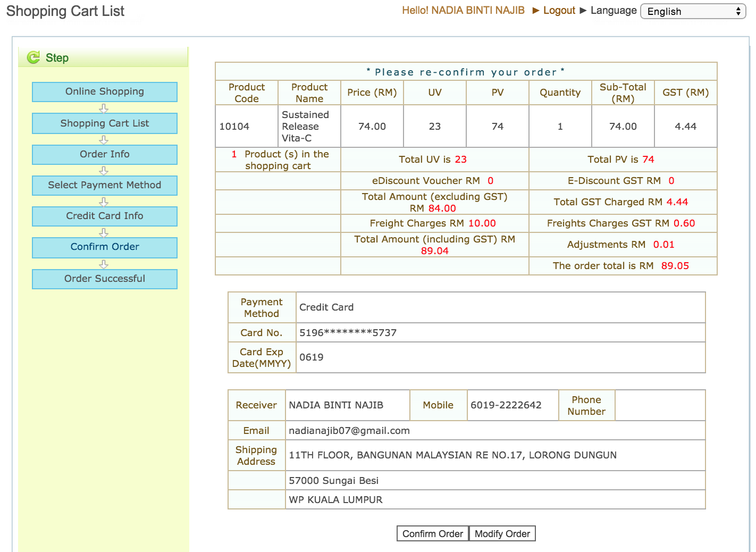
Task: Click the email address nadianajib07@gmail.com
Action: [349, 431]
